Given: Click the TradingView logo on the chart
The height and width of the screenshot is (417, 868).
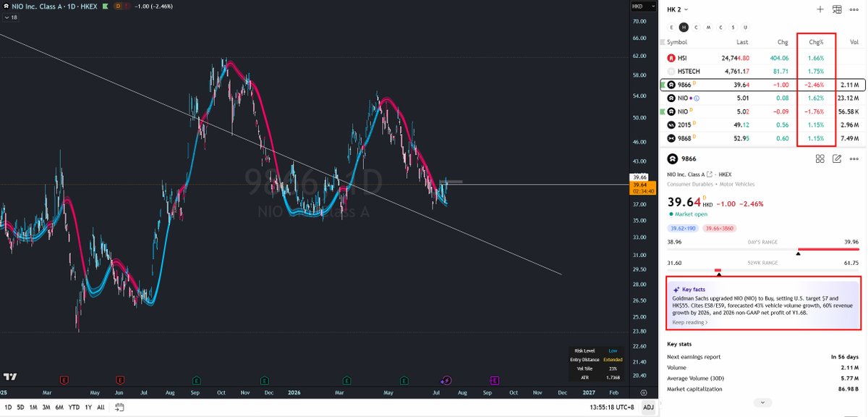Looking at the screenshot, I should (x=10, y=376).
